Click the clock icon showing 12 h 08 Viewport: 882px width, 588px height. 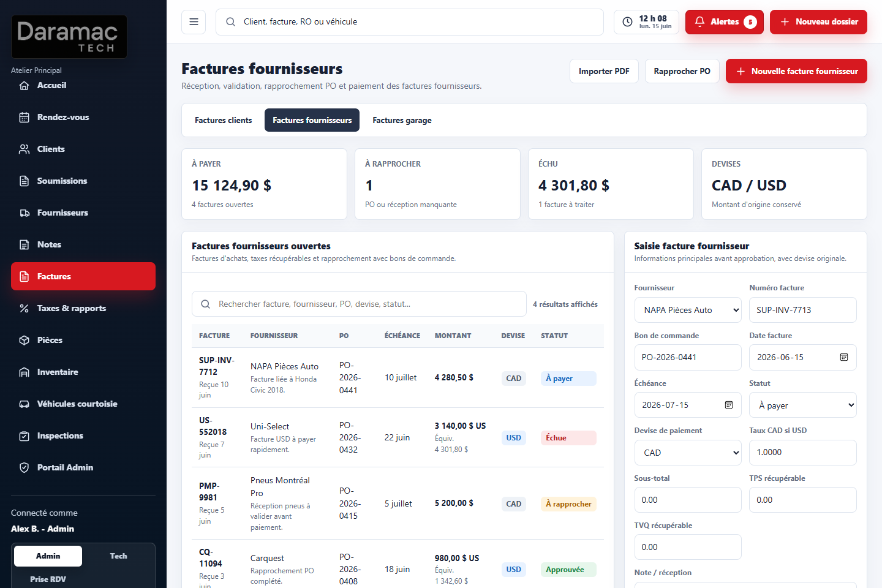627,22
